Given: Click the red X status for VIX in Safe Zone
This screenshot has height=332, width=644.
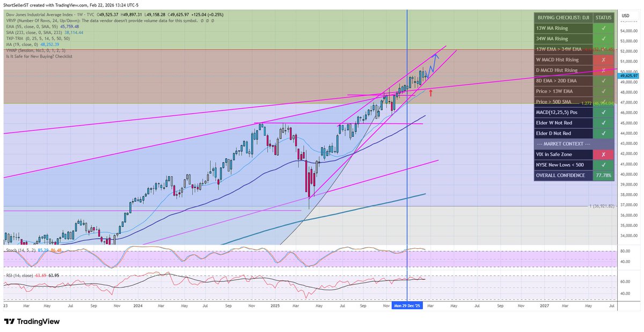Looking at the screenshot, I should pyautogui.click(x=603, y=154).
